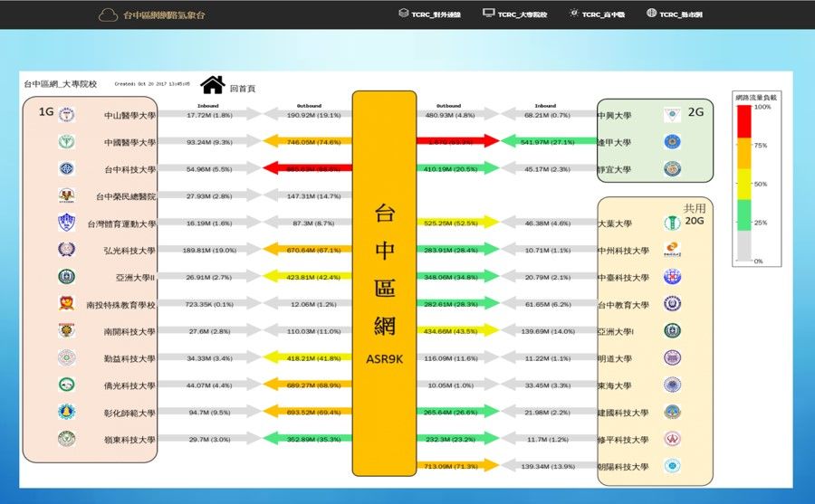Click the 大葉大學 logo
Screen dimensions: 815x504
[x=672, y=223]
